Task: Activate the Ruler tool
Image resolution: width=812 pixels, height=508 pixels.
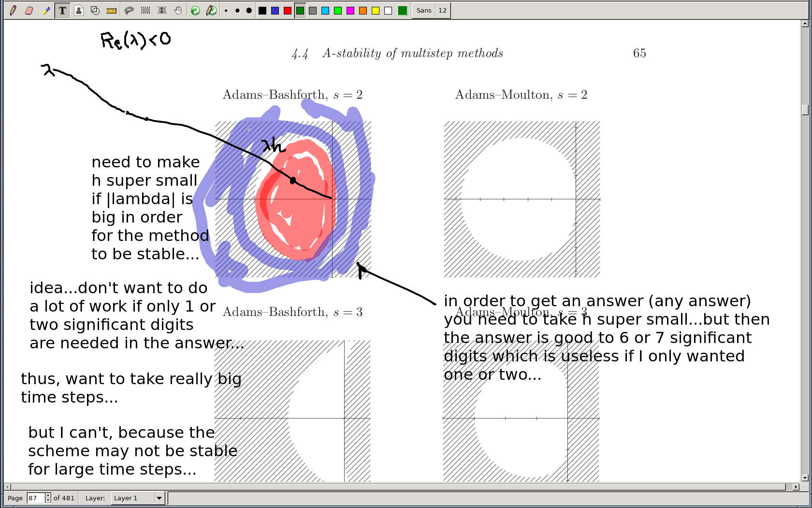Action: click(111, 11)
